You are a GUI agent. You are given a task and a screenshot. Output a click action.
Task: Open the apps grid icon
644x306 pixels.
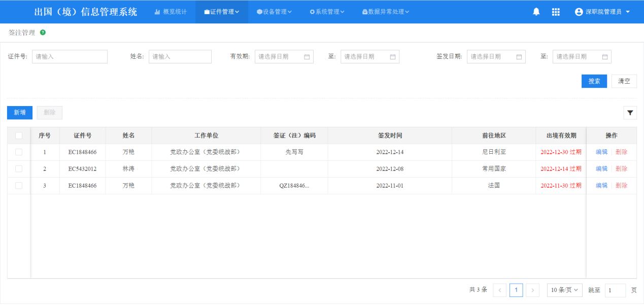click(x=556, y=12)
